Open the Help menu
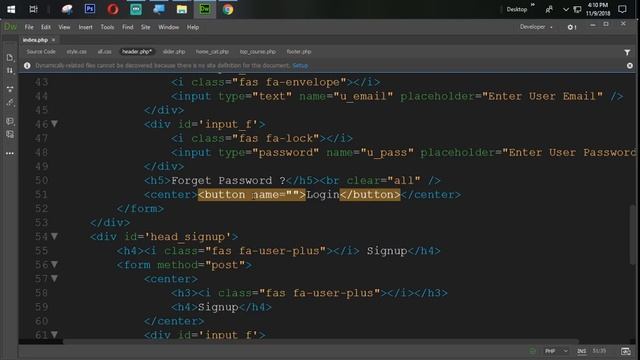The image size is (640, 360). pyautogui.click(x=193, y=27)
